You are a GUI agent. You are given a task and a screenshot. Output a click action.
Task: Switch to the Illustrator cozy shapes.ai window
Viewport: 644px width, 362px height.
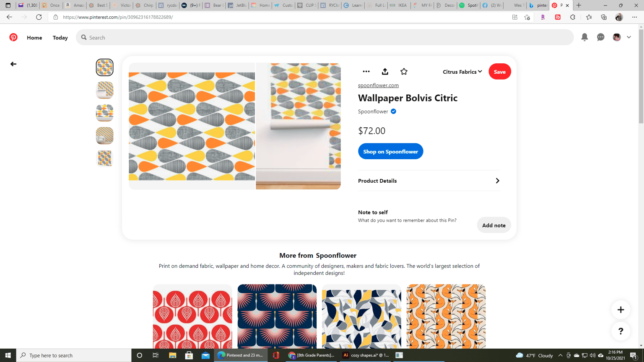pyautogui.click(x=366, y=355)
